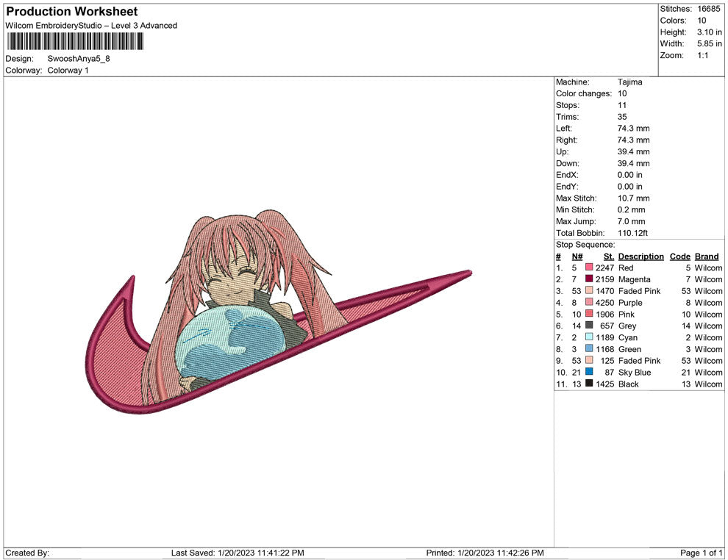Viewport: 728px width, 560px height.
Task: Click the Stops value '11'
Action: point(621,105)
